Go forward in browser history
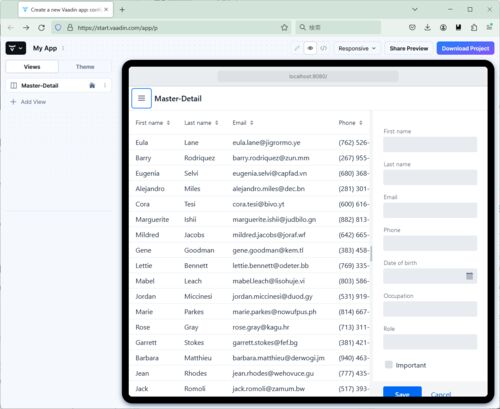 click(x=26, y=28)
